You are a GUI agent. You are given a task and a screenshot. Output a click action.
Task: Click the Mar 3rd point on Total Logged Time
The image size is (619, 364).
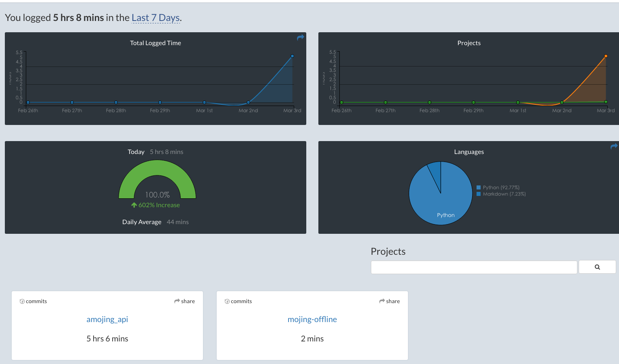point(292,56)
